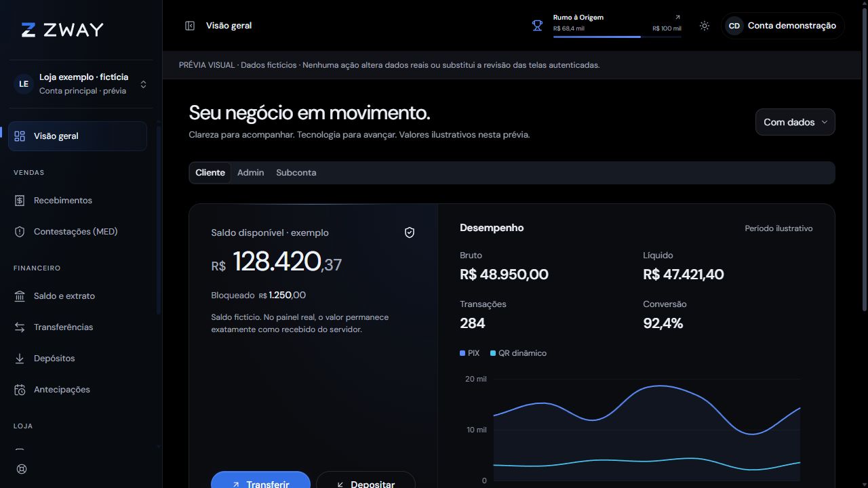Click the LE store avatar
The height and width of the screenshot is (488, 868).
[24, 84]
